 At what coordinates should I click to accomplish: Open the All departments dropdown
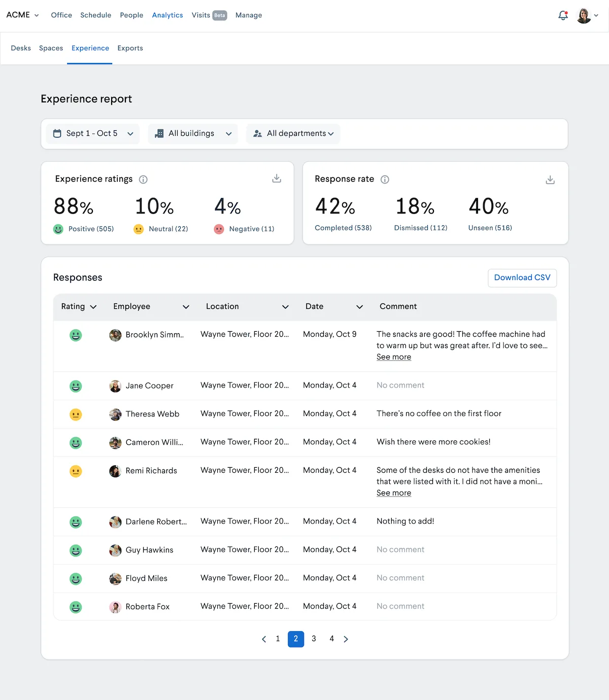(293, 133)
